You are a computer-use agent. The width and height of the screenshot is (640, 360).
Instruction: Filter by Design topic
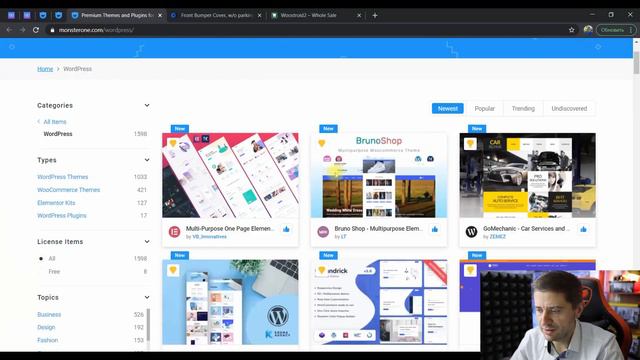[x=46, y=327]
